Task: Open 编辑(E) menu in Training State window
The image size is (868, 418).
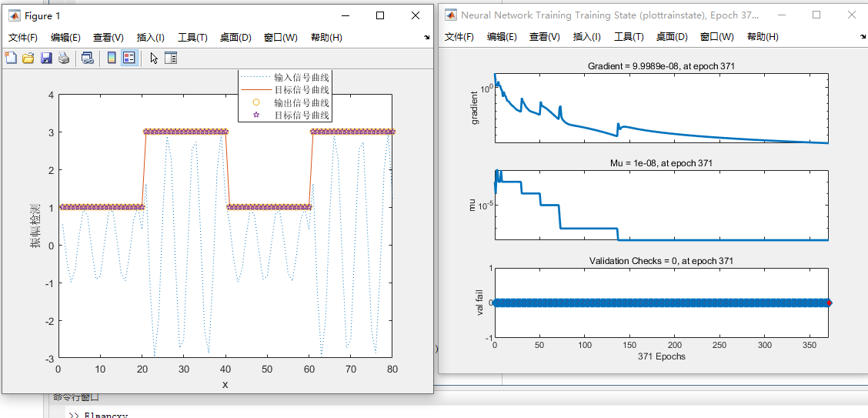Action: click(502, 36)
